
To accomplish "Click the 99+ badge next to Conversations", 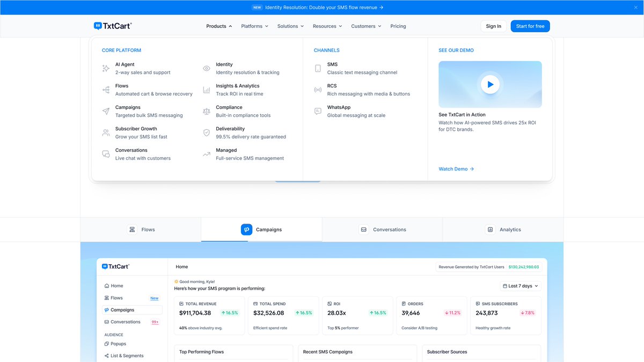I will click(155, 322).
